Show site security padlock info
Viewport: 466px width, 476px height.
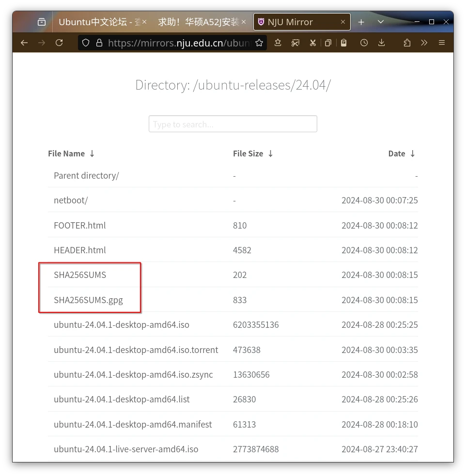tap(99, 43)
